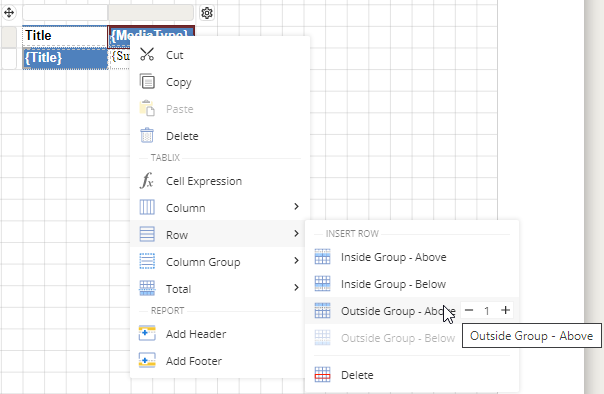604x394 pixels.
Task: Select the first row handle of tablix
Action: coord(8,37)
